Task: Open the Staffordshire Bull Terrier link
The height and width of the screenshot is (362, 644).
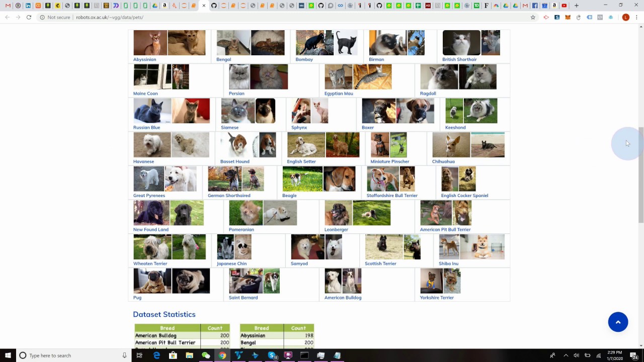Action: click(x=392, y=196)
